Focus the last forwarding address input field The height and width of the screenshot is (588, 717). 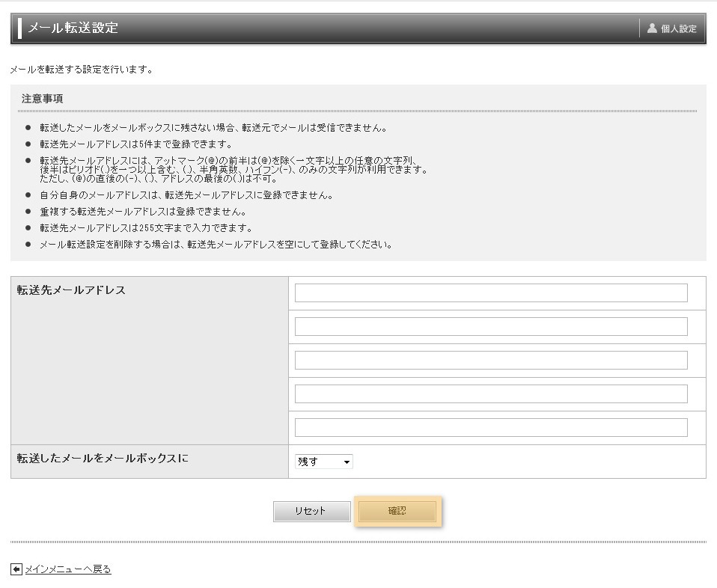(x=490, y=426)
